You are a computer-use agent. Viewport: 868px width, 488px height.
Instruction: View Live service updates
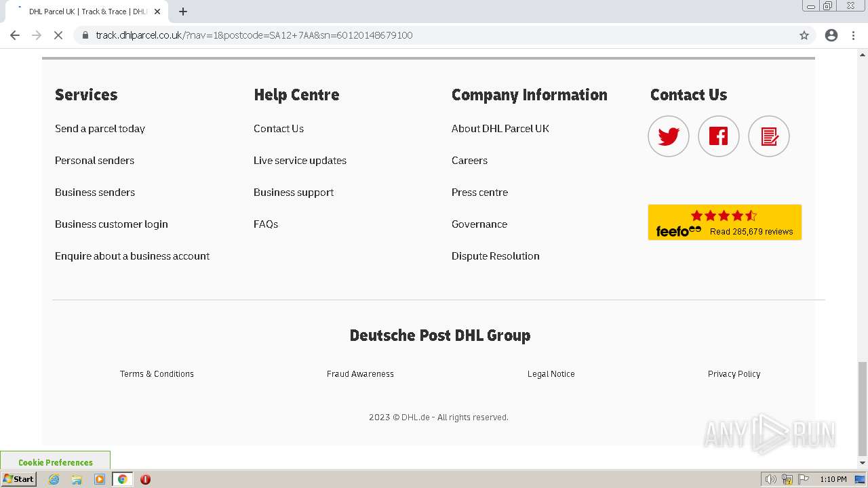tap(300, 161)
